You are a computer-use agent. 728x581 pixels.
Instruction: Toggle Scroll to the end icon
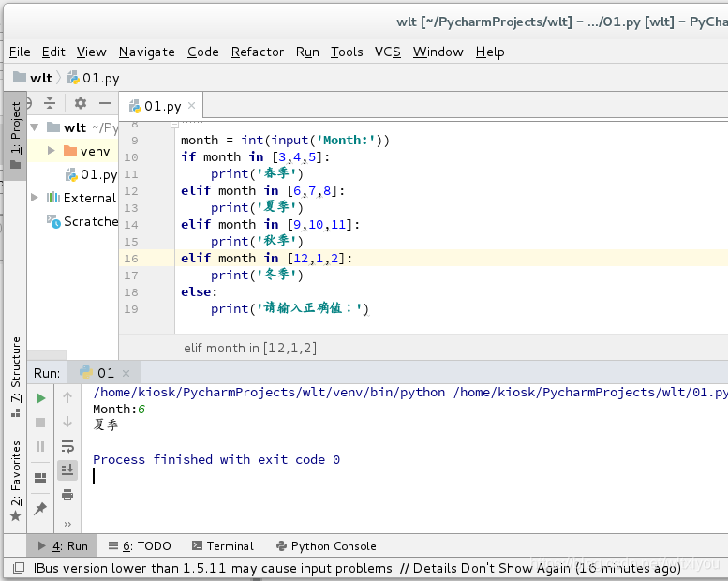[67, 470]
